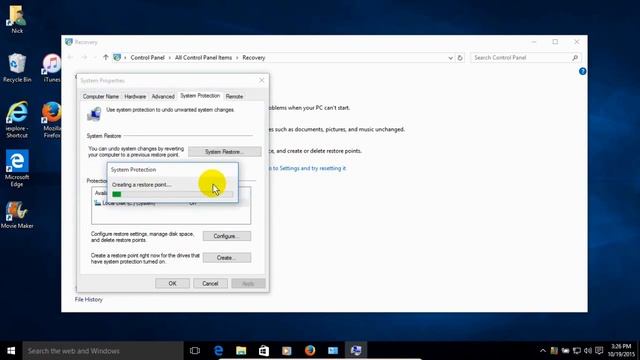The image size is (640, 360).
Task: Select Control Panel in the breadcrumb
Action: coord(147,58)
